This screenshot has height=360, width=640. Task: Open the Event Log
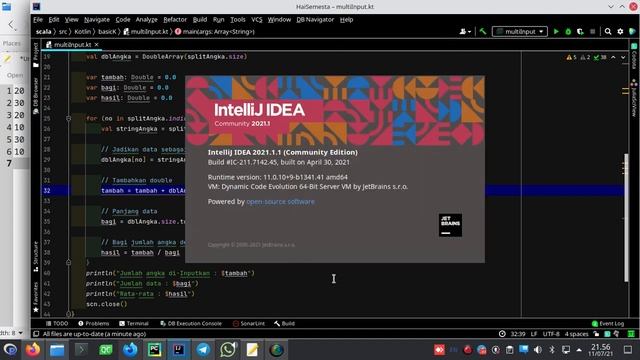pos(608,323)
